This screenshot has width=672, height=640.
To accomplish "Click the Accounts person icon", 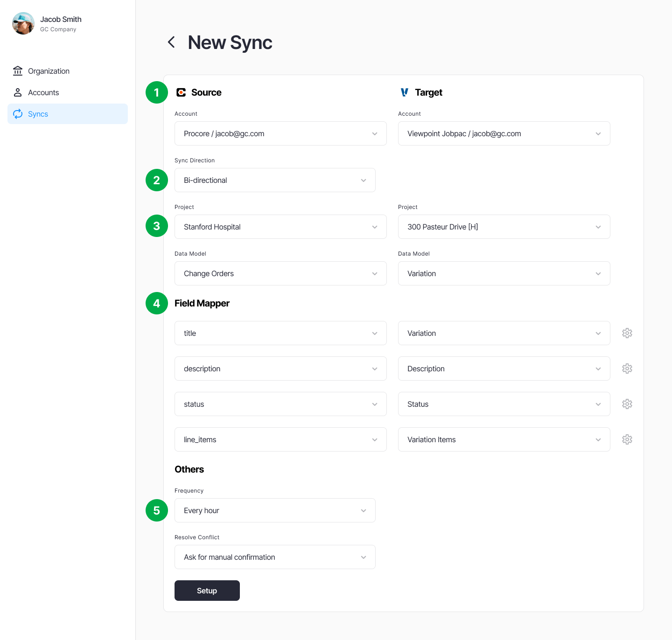I will (x=18, y=92).
